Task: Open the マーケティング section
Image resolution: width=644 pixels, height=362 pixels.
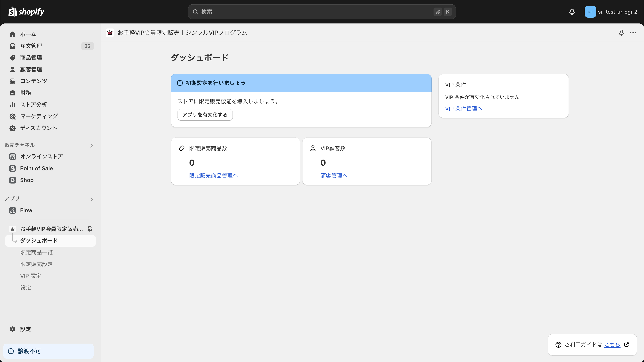Action: click(39, 116)
